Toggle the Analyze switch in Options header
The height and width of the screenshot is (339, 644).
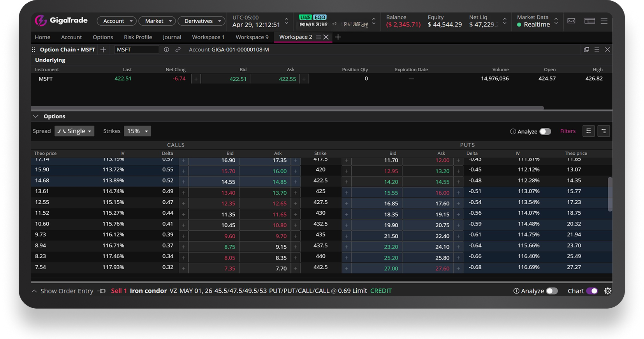pos(545,132)
